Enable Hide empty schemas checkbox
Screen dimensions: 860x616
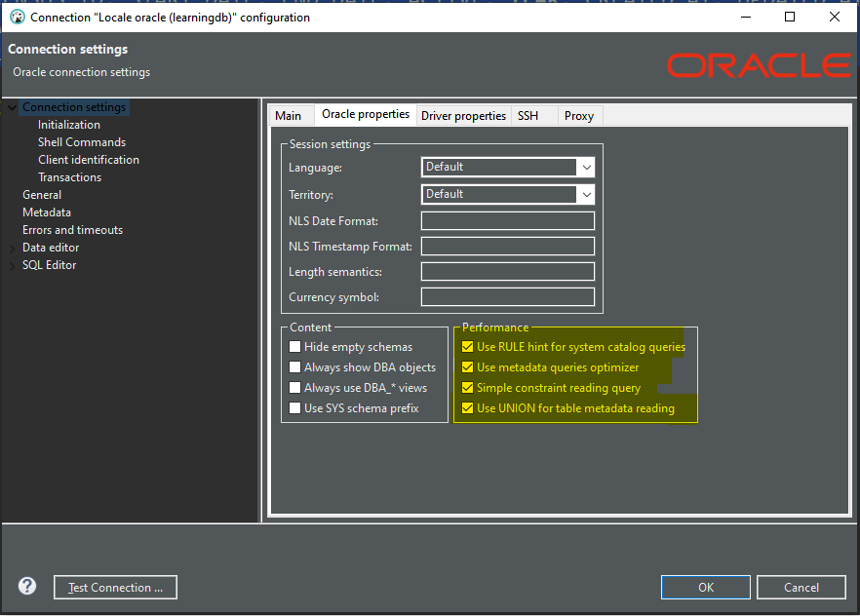pos(295,347)
